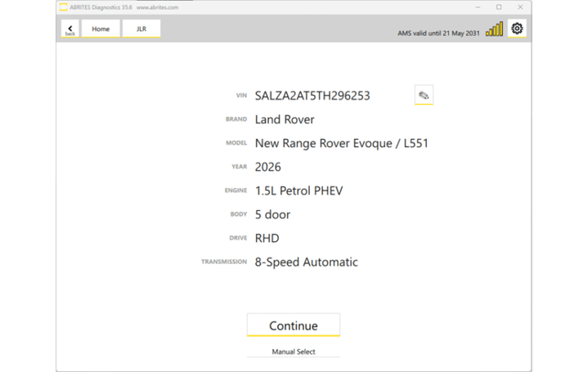This screenshot has width=588, height=372.
Task: Click the 8-Speed Automatic transmission value
Action: 307,262
